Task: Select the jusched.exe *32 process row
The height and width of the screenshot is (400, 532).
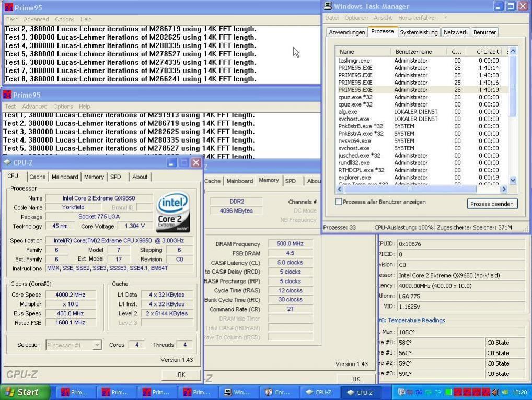Action: click(422, 155)
